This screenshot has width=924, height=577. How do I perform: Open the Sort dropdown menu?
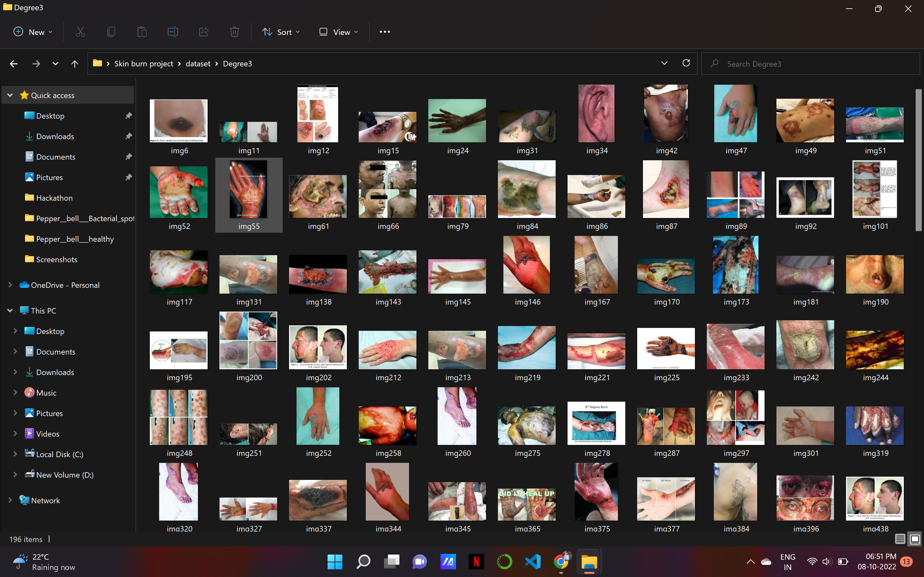[281, 32]
